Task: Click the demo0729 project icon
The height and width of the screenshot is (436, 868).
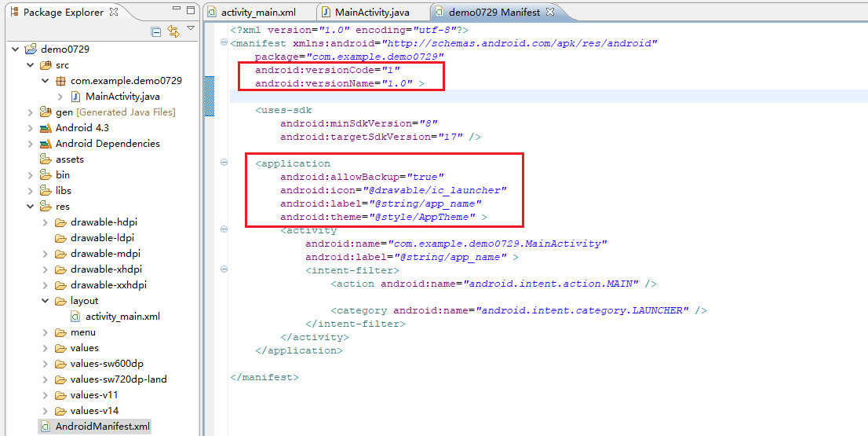Action: [31, 49]
